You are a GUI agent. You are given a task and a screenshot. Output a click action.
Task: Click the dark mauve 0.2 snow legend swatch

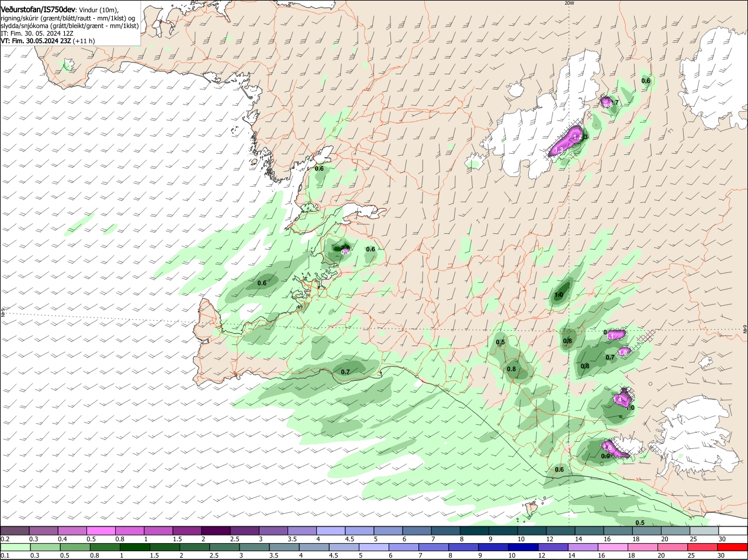click(15, 530)
